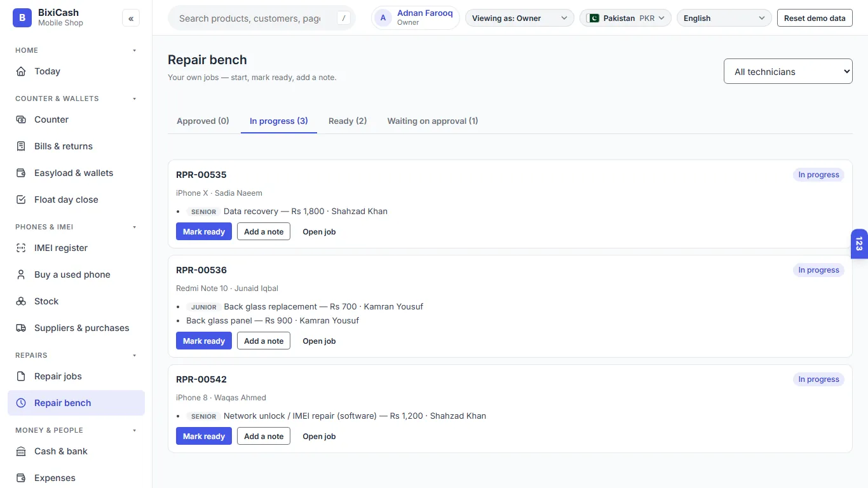Click the BixiCash logo icon
The width and height of the screenshot is (868, 488).
tap(22, 18)
